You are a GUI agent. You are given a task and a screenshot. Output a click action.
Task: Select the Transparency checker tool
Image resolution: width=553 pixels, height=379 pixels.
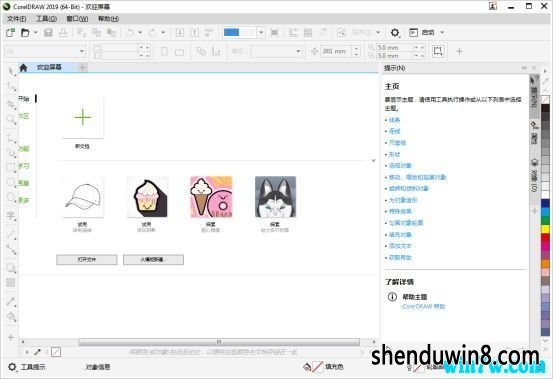[x=11, y=283]
